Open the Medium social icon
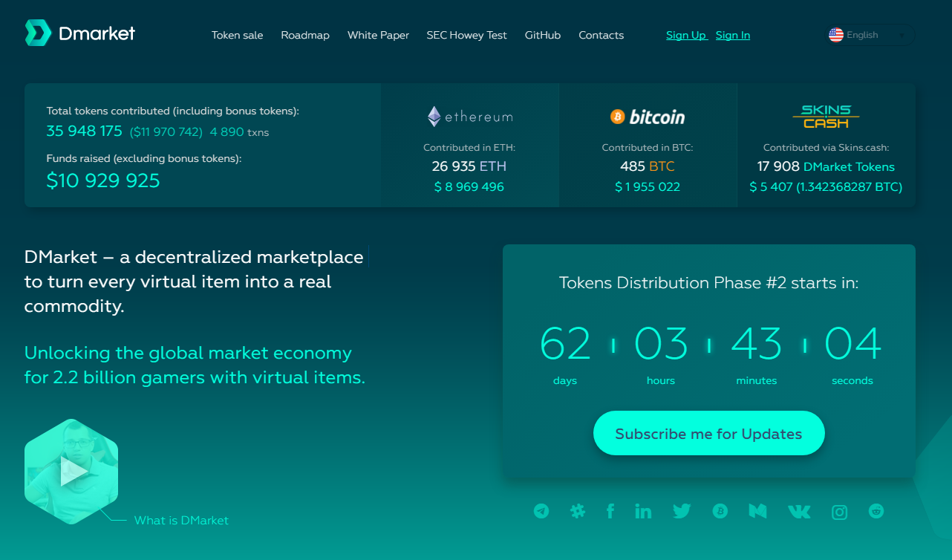Viewport: 952px width, 560px height. pyautogui.click(x=757, y=511)
